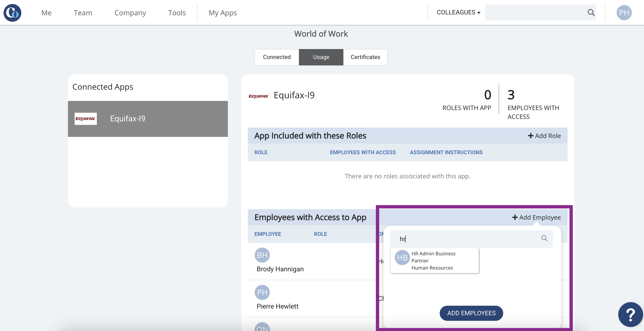644x331 pixels.
Task: Open the PH user profile avatar
Action: pos(624,13)
